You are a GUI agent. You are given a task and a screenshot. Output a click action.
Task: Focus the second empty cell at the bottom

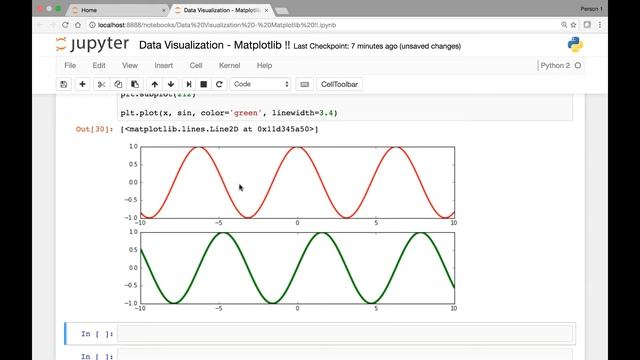click(x=345, y=355)
